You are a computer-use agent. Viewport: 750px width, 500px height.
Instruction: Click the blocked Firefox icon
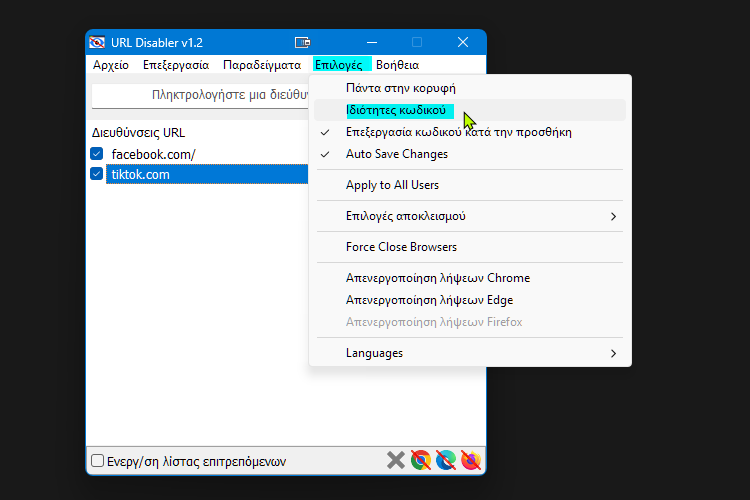tap(471, 460)
